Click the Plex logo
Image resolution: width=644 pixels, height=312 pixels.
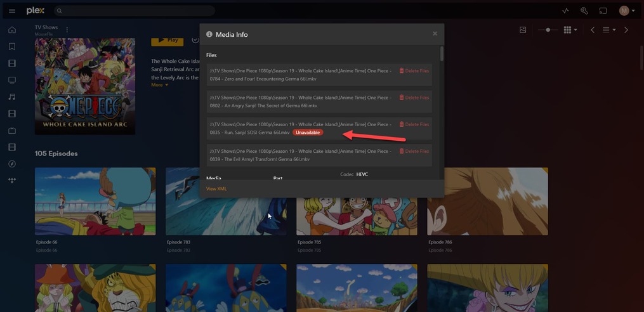click(36, 11)
